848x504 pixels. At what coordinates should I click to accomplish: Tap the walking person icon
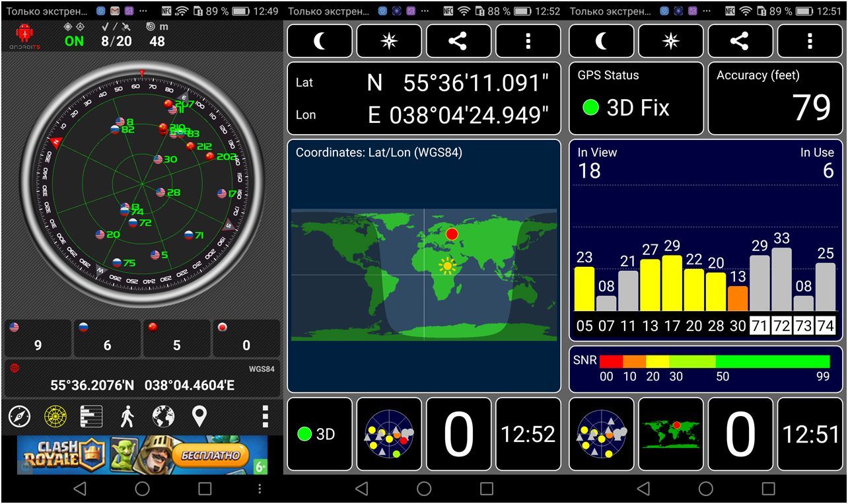(x=127, y=416)
